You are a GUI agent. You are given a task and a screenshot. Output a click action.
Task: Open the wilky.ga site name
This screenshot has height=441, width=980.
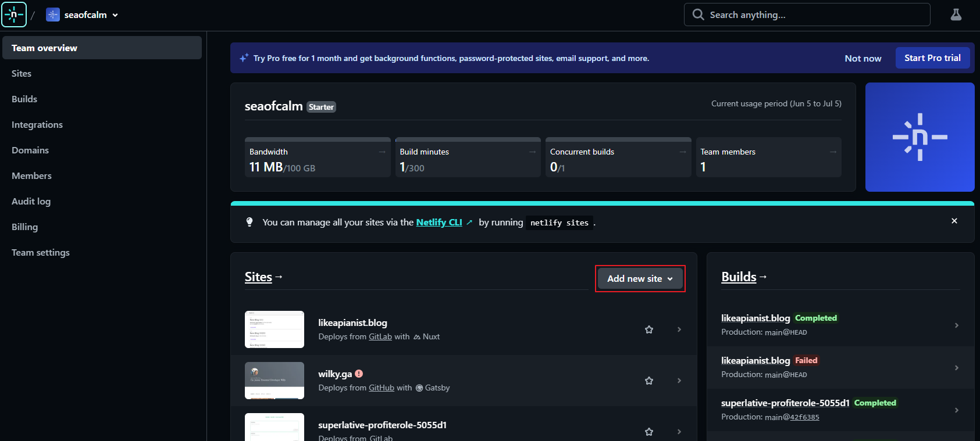pyautogui.click(x=335, y=374)
